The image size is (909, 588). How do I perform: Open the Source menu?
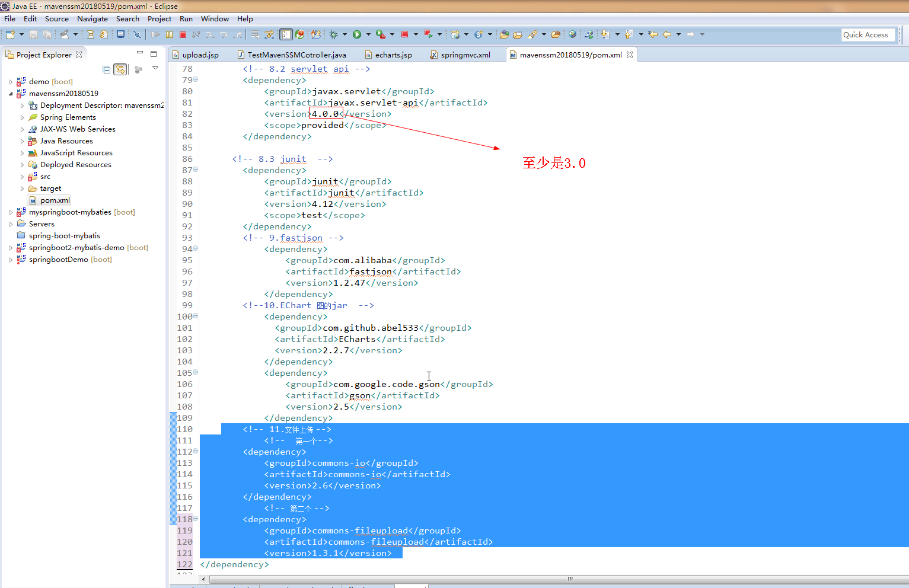[x=57, y=19]
